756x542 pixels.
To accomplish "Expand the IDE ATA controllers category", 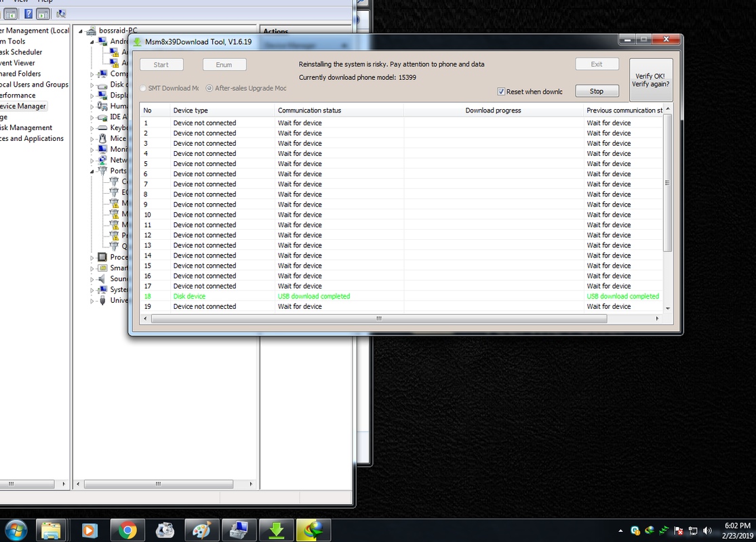I will [92, 118].
